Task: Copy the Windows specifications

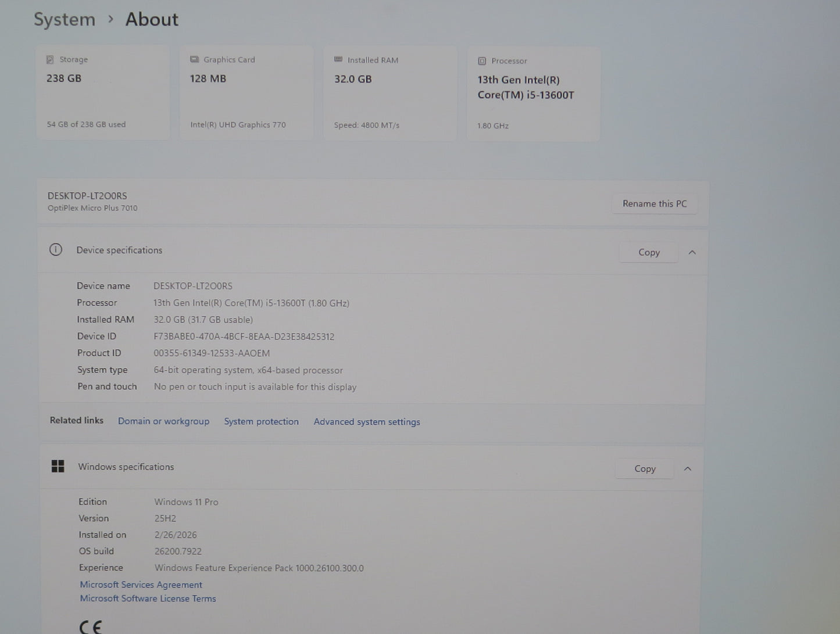Action: coord(645,468)
